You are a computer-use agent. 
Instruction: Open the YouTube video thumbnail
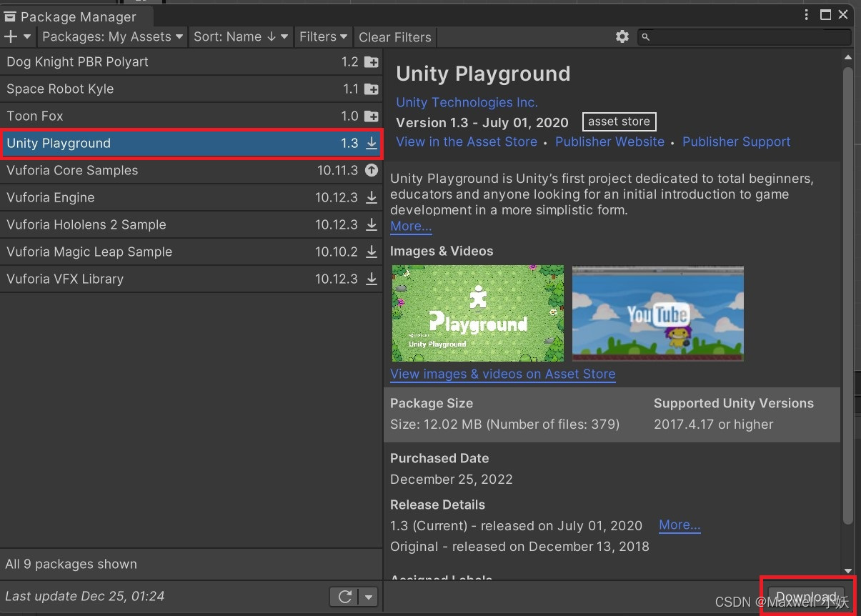click(658, 313)
